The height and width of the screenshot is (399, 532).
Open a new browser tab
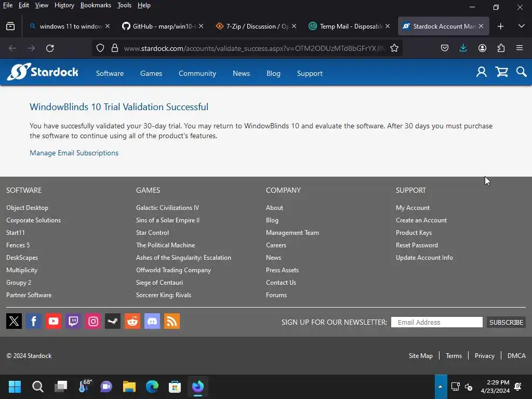[x=500, y=26]
